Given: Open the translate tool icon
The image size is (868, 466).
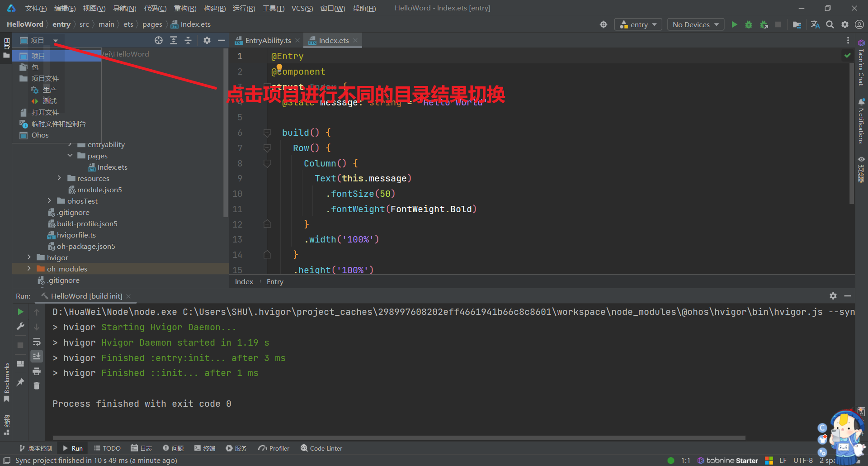Looking at the screenshot, I should pyautogui.click(x=815, y=24).
